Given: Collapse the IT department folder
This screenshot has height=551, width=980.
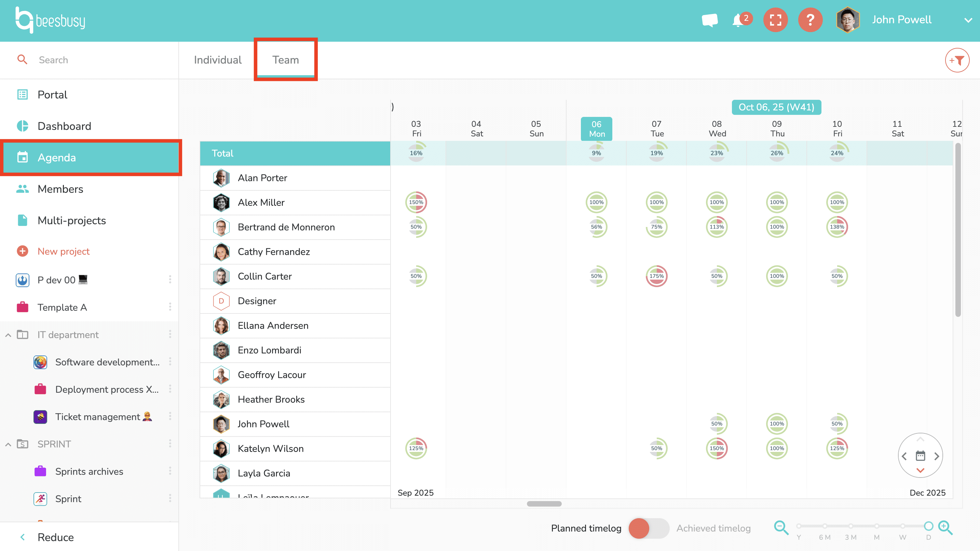Looking at the screenshot, I should [8, 335].
